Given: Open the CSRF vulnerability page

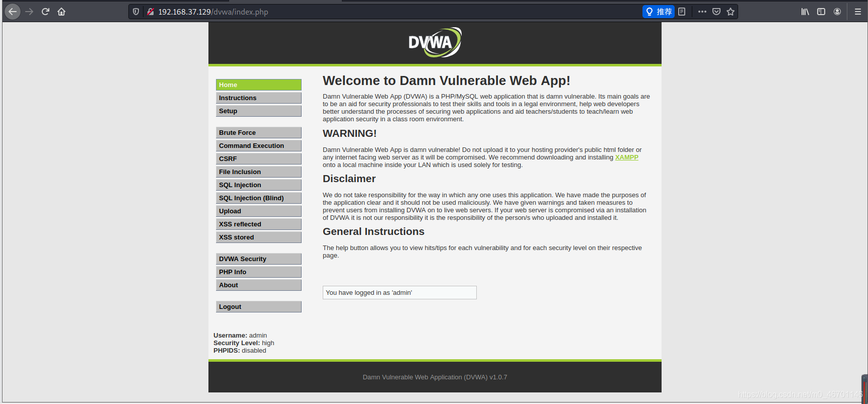Looking at the screenshot, I should click(x=259, y=158).
